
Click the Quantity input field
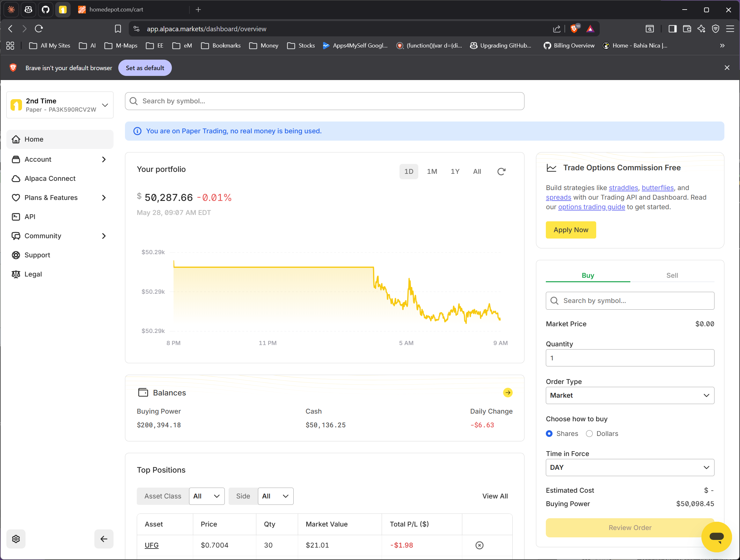pos(630,358)
